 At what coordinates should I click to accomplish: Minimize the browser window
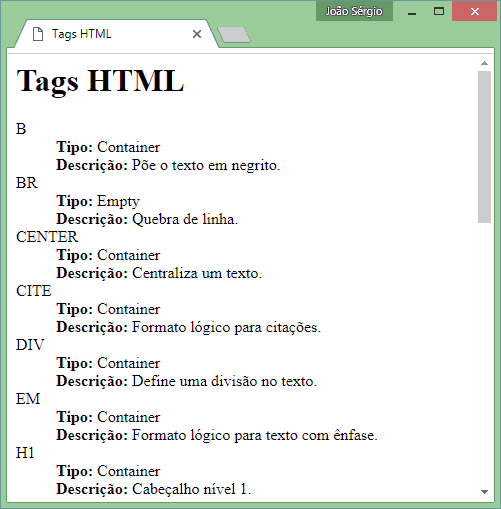[x=412, y=12]
